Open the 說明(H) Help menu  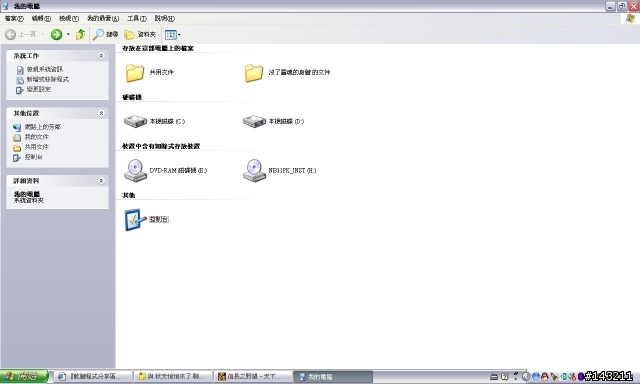(x=164, y=18)
